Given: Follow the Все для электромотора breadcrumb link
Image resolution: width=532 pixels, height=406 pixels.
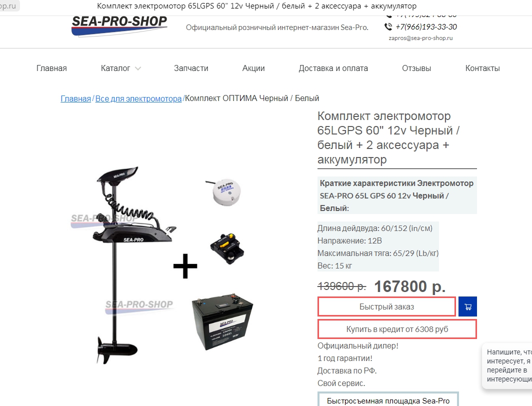Looking at the screenshot, I should (x=138, y=98).
